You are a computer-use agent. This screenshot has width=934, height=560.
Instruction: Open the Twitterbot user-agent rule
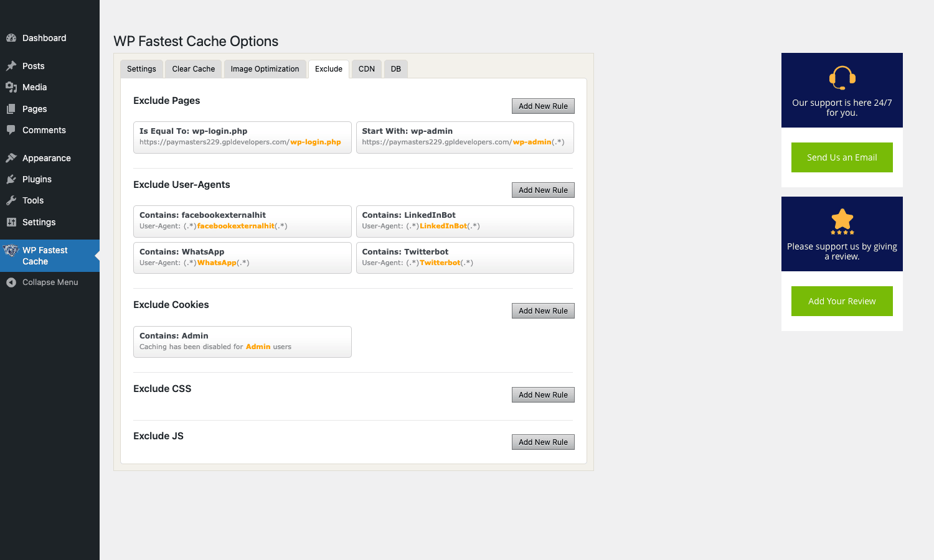click(465, 258)
